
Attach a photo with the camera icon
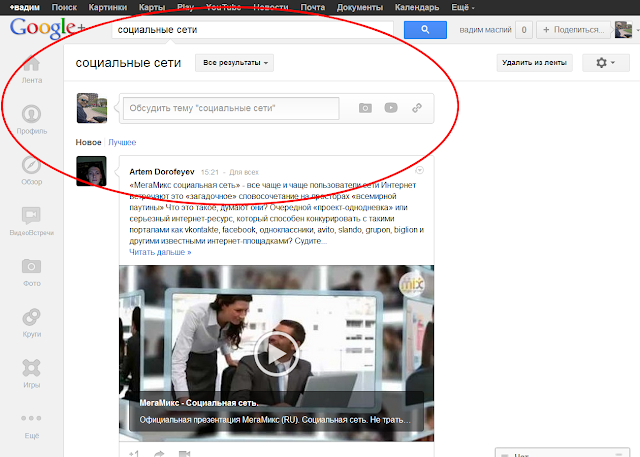[x=365, y=108]
